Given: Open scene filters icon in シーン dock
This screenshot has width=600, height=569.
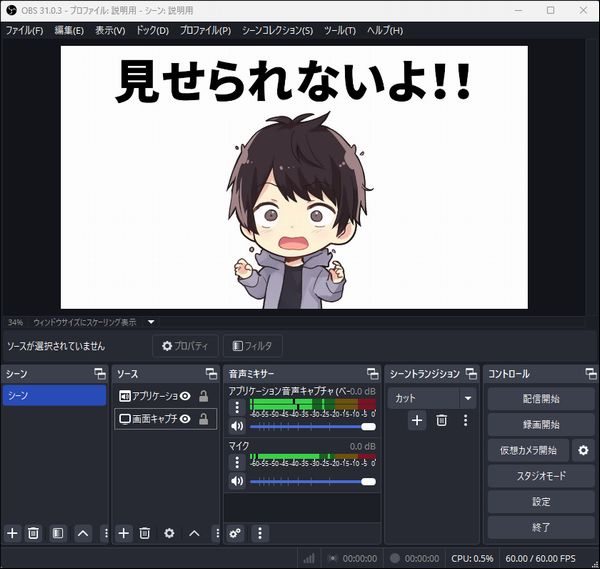Looking at the screenshot, I should pyautogui.click(x=58, y=533).
